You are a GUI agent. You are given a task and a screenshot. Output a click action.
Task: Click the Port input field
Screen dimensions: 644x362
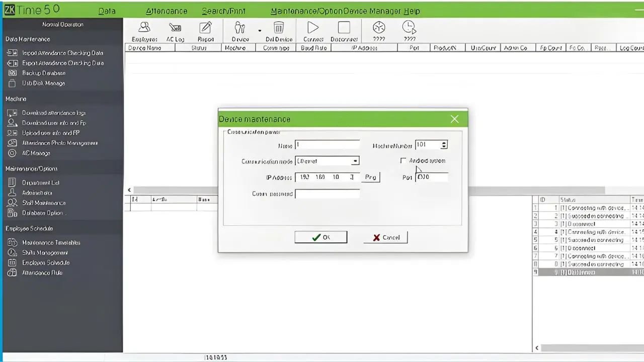(432, 177)
